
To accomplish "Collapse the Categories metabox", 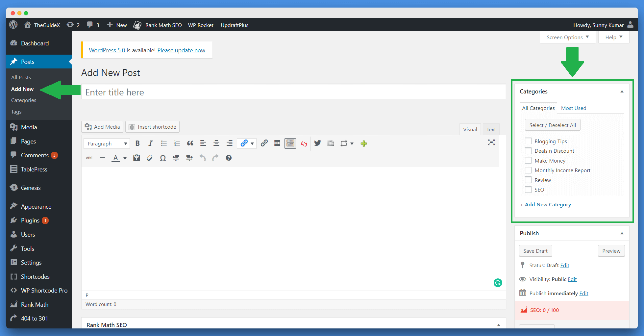I will tap(622, 91).
